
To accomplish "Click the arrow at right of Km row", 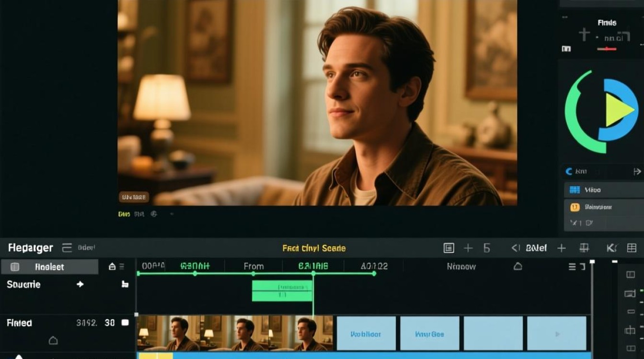I will [637, 171].
